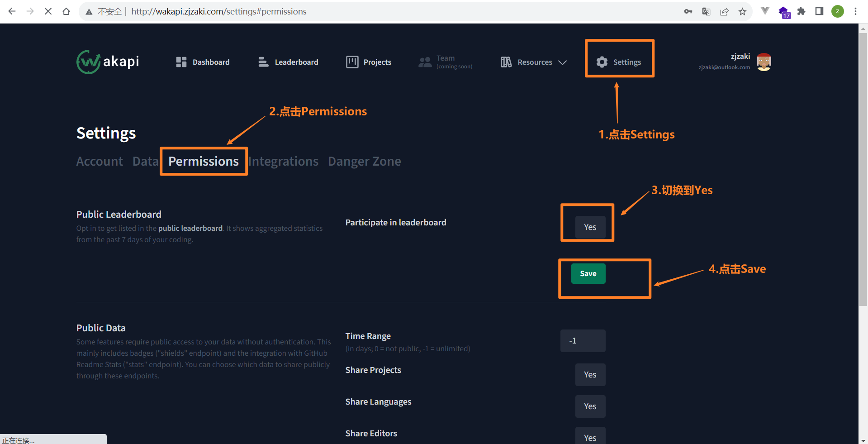Click the Resources books icon

(x=506, y=62)
